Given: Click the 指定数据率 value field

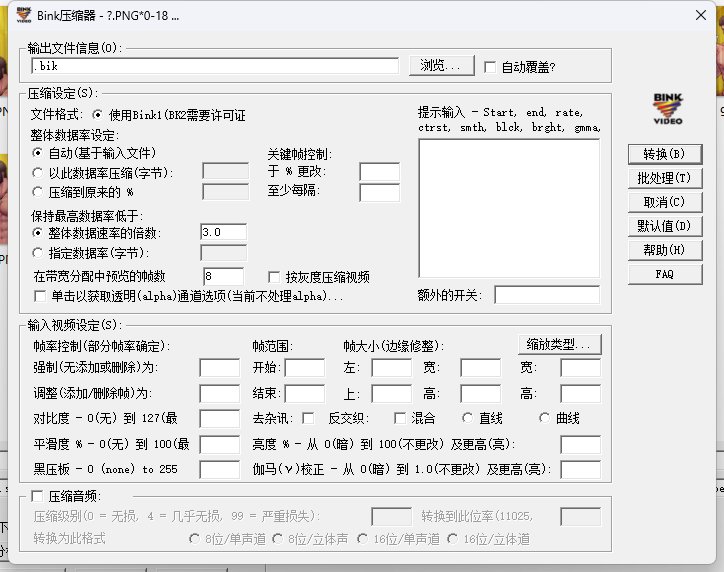Looking at the screenshot, I should point(224,253).
